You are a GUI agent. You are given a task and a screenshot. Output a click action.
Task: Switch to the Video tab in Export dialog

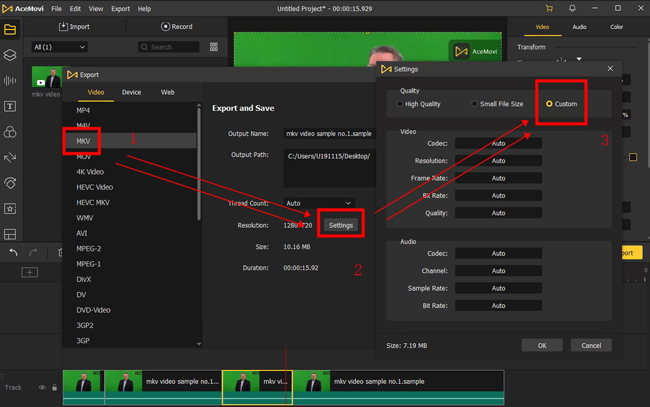pos(96,92)
